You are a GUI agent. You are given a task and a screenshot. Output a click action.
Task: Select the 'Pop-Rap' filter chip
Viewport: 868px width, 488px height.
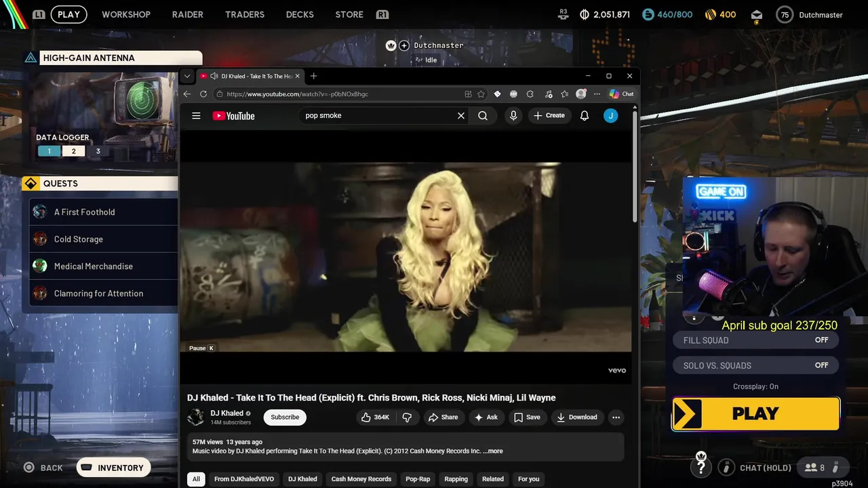click(x=418, y=479)
